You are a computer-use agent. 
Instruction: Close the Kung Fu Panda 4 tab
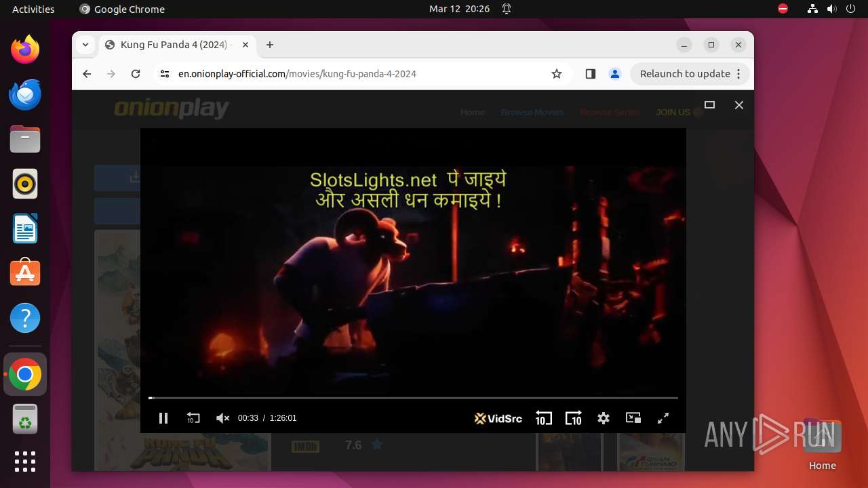tap(245, 45)
